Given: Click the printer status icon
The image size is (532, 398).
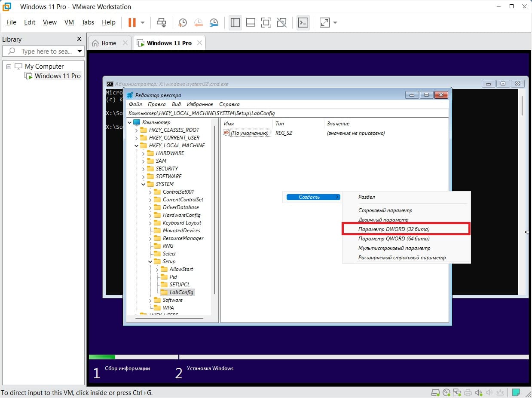Looking at the screenshot, I should [468, 392].
